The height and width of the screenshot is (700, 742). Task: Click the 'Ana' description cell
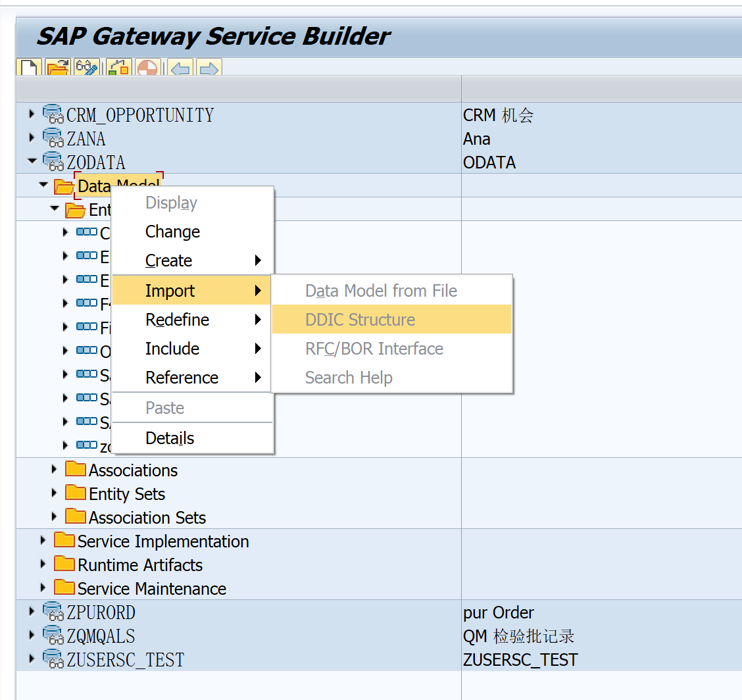(x=476, y=139)
